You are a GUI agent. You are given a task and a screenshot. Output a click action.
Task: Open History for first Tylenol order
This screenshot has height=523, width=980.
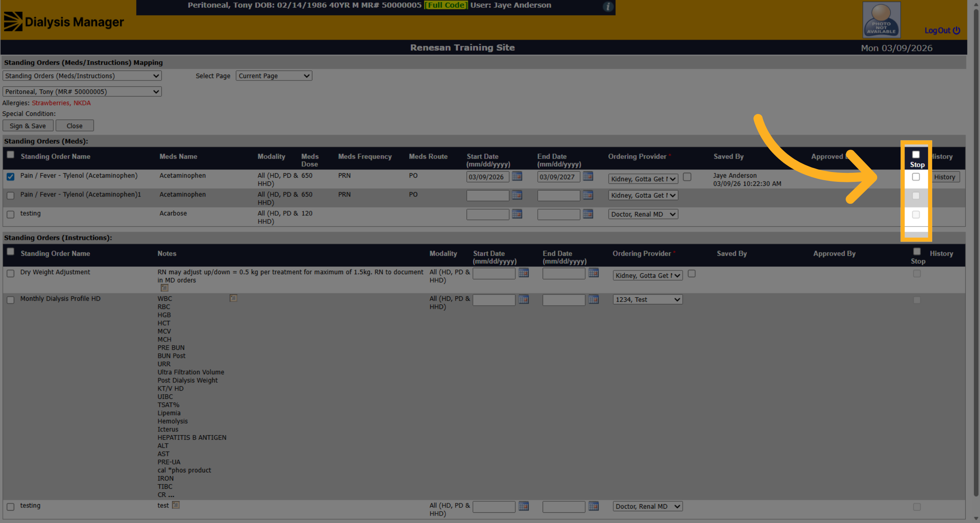click(944, 177)
